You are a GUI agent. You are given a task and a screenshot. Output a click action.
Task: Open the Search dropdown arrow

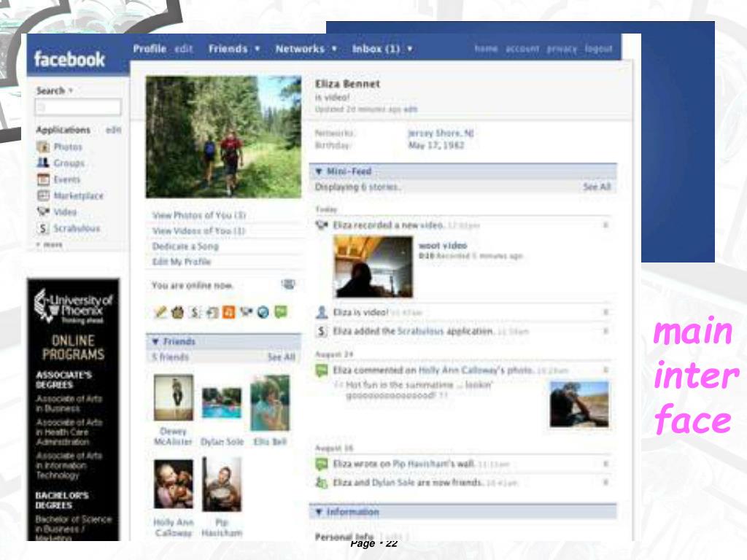pos(71,90)
